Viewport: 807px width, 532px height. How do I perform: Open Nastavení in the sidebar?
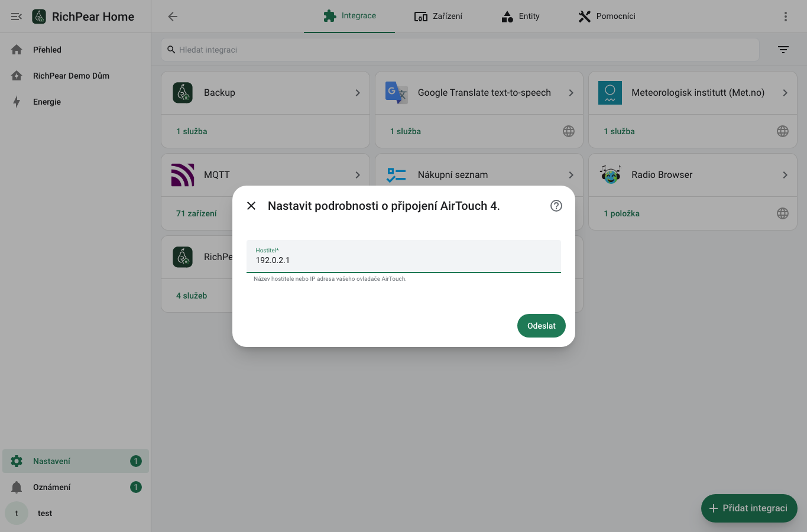(x=76, y=461)
